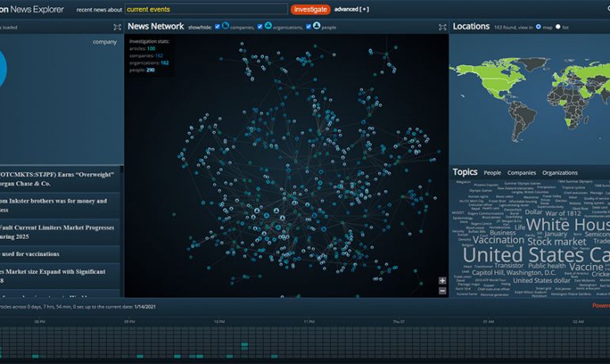
Task: Select the Transistor topic
Action: tap(509, 265)
